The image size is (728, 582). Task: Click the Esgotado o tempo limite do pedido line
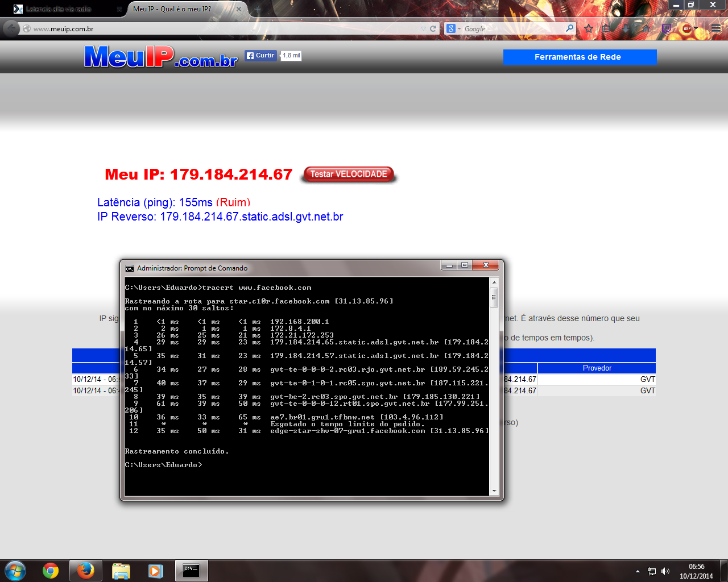[348, 424]
